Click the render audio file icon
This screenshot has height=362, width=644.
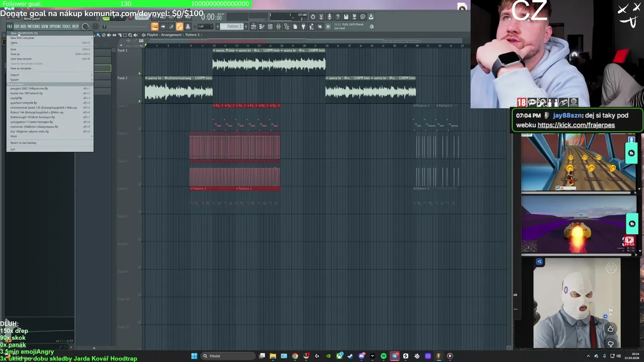coord(354,17)
